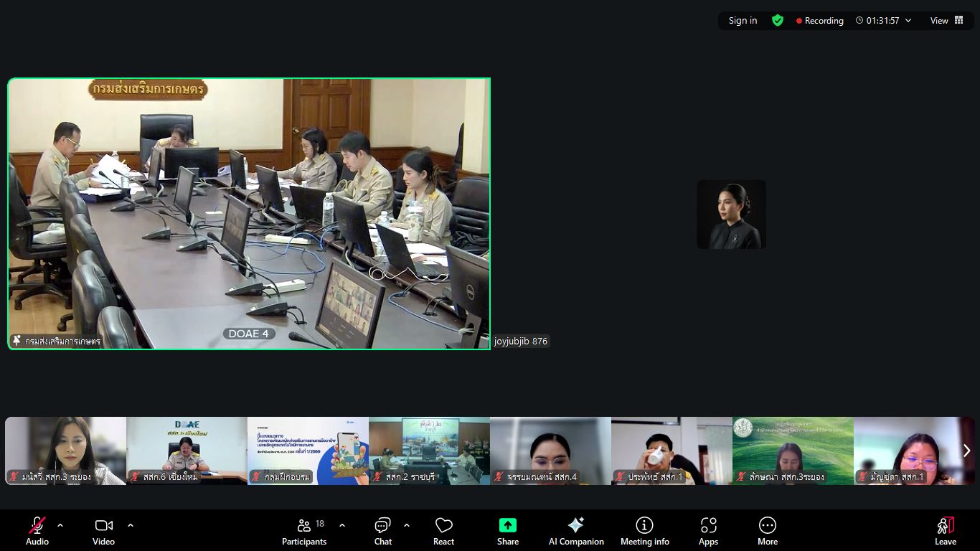The image size is (980, 551).
Task: Open the More options menu
Action: click(x=768, y=531)
